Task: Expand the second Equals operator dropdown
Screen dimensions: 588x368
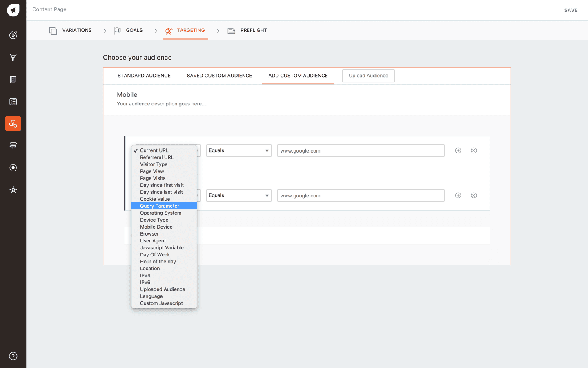Action: pyautogui.click(x=238, y=195)
